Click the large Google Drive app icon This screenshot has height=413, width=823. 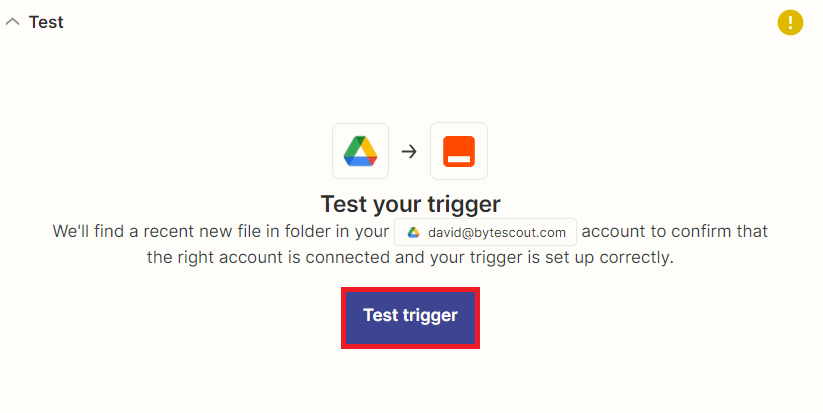click(x=360, y=151)
